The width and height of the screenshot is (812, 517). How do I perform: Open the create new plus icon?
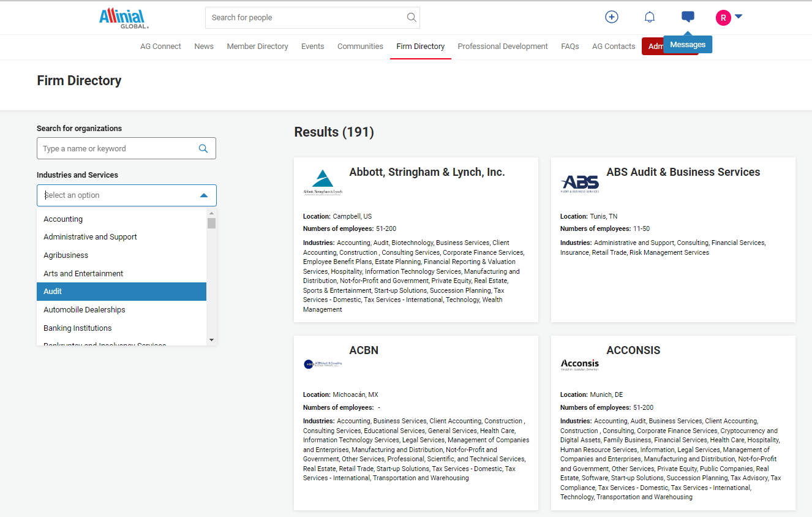611,17
